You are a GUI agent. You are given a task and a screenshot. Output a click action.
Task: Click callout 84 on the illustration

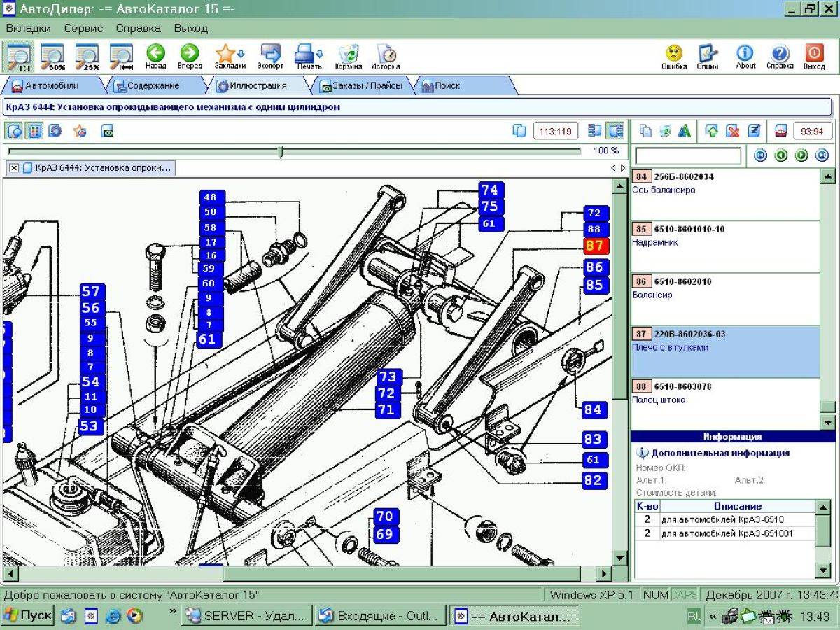593,409
